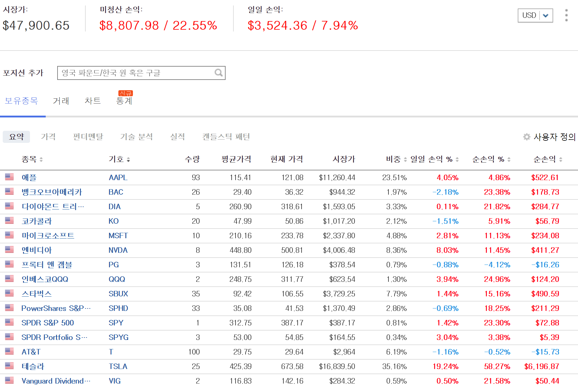Open the AAPL ticker link
578x392 pixels.
point(118,177)
